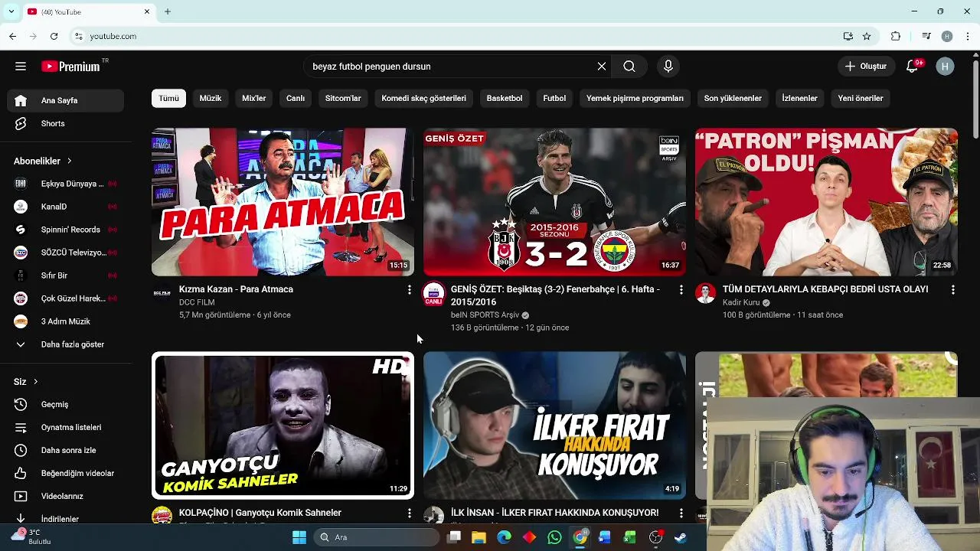Open options for Kızma Kazan video
Image resolution: width=980 pixels, height=551 pixels.
410,290
